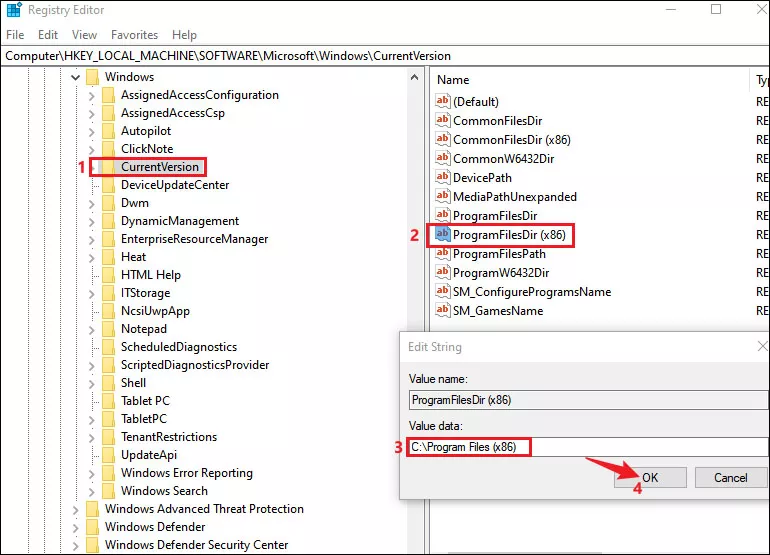Select the DeviceUpdateCenter key

point(175,185)
